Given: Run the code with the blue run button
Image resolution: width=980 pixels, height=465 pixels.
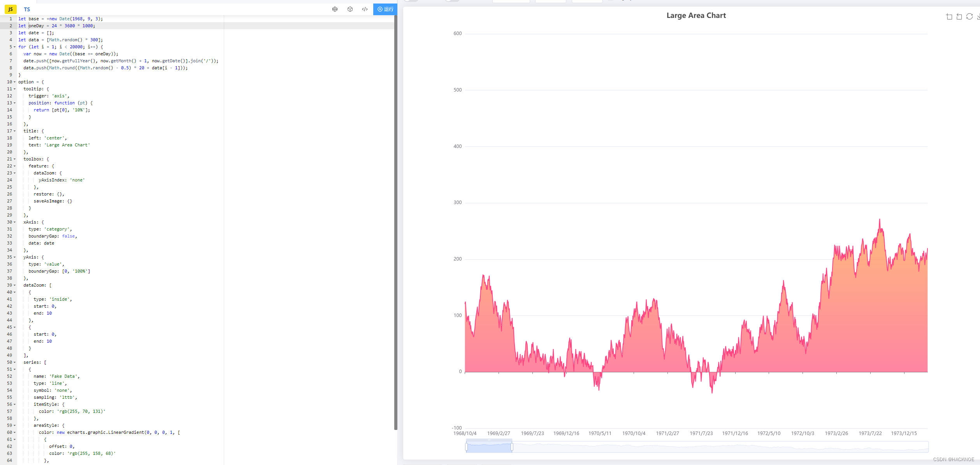Looking at the screenshot, I should pos(385,9).
